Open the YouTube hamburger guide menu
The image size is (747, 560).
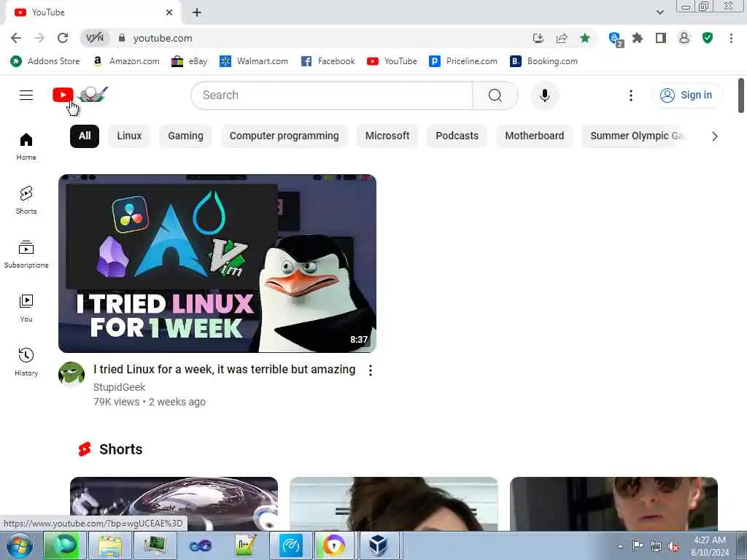(x=26, y=96)
